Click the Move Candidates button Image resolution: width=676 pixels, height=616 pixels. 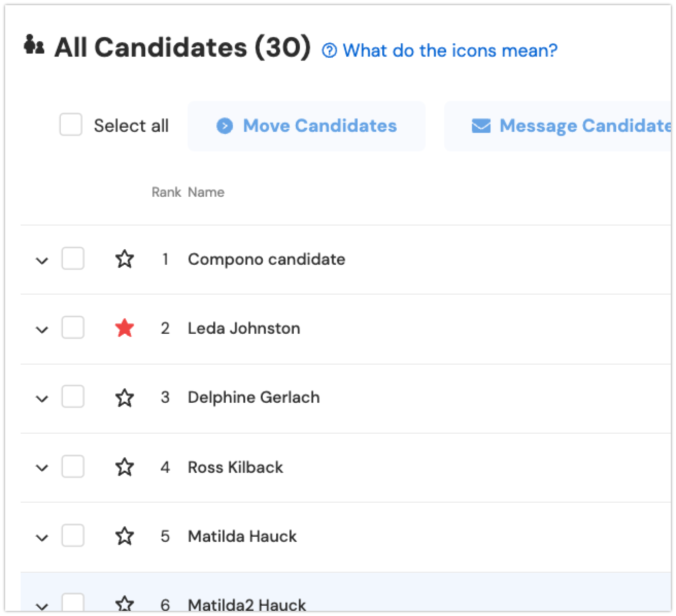click(x=307, y=126)
